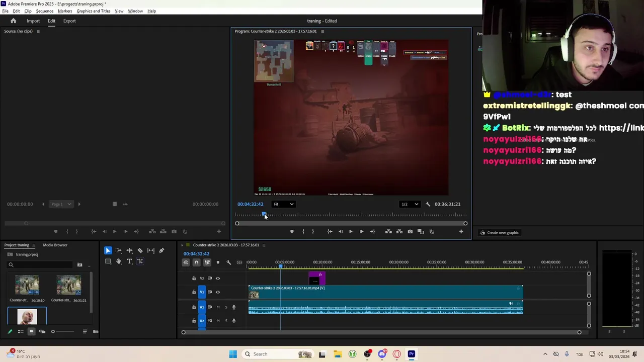
Task: Click the Extract button in Program monitor
Action: [x=399, y=232]
